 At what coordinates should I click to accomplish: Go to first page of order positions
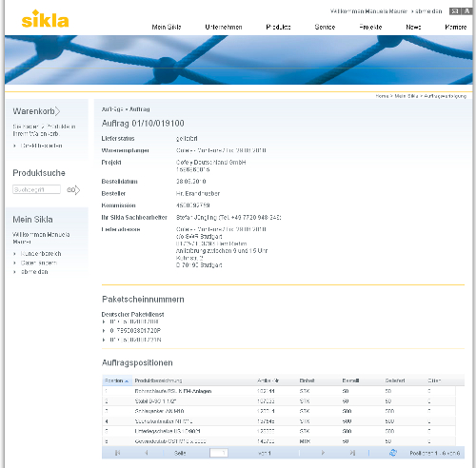[117, 453]
